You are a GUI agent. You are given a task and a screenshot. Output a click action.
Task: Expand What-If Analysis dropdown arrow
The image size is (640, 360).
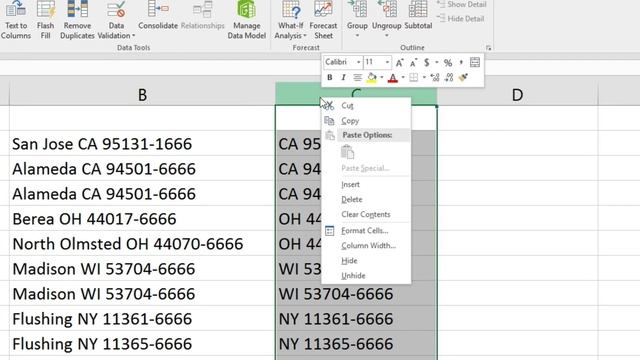[305, 36]
